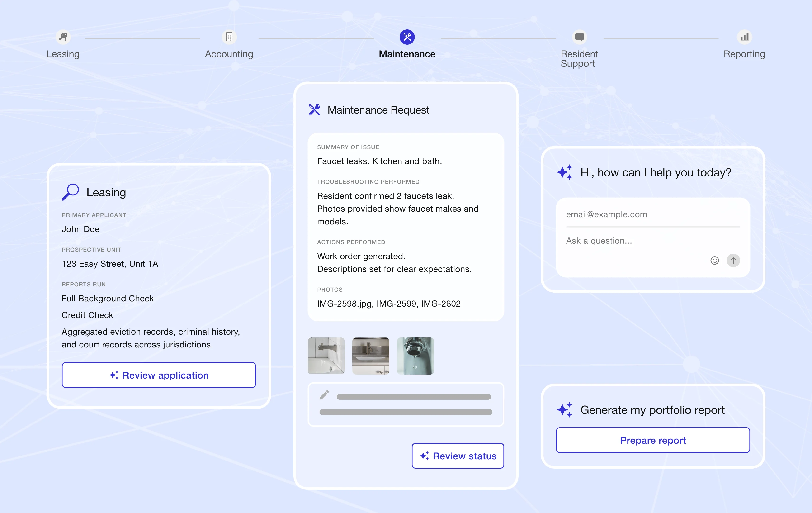Switch to the Leasing tab label
Image resolution: width=812 pixels, height=513 pixels.
[63, 54]
